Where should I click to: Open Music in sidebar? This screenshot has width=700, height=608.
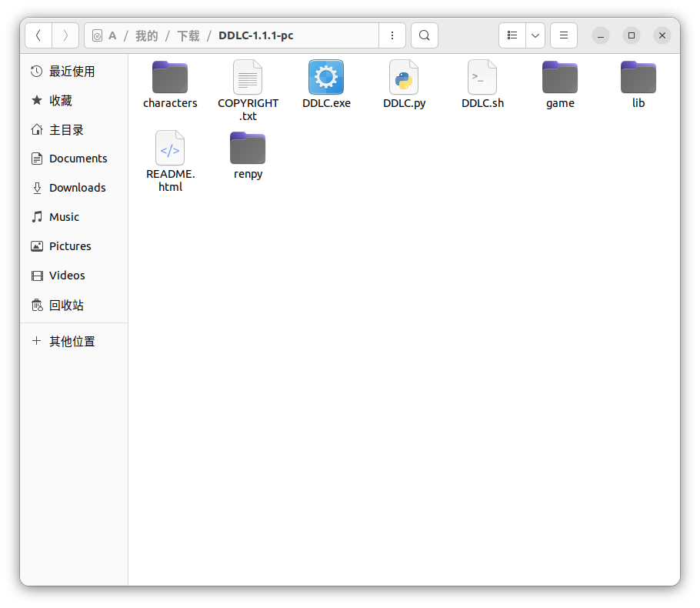pyautogui.click(x=74, y=217)
